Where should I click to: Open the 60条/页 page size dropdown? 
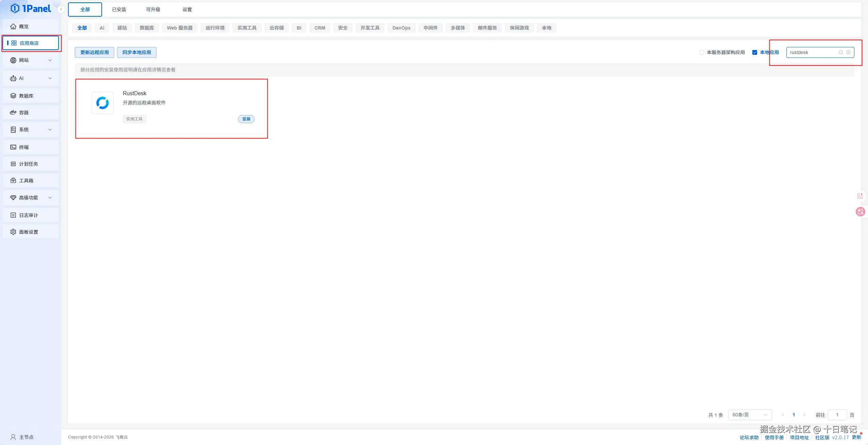(x=750, y=415)
